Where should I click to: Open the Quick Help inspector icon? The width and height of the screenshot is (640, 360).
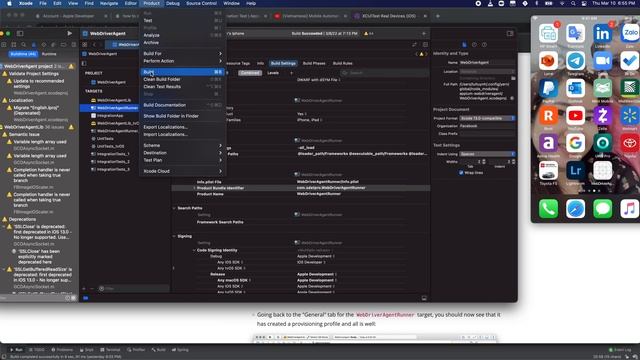coord(484,44)
